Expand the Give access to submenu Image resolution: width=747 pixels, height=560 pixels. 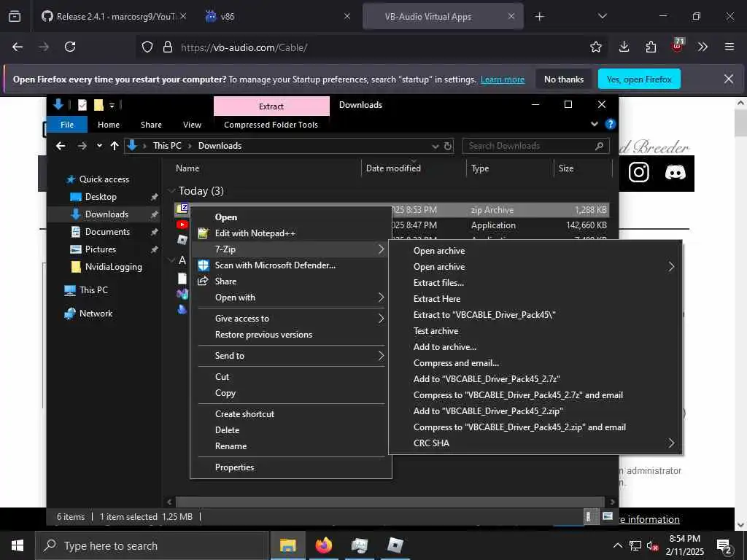(290, 319)
